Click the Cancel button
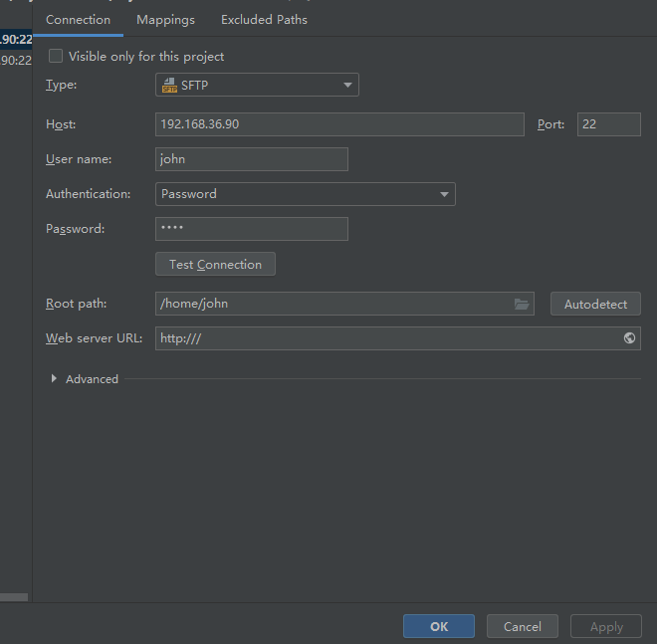The image size is (657, 644). coord(523,626)
